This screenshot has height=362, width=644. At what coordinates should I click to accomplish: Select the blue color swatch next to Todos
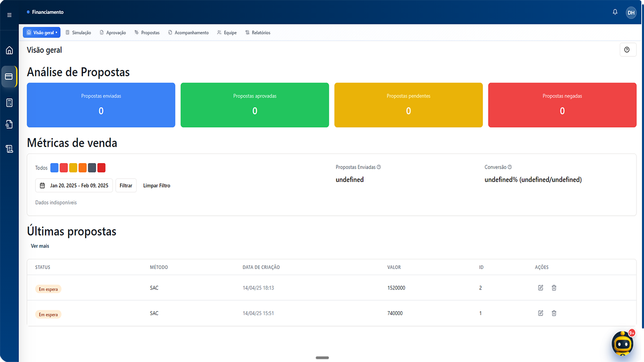[54, 168]
